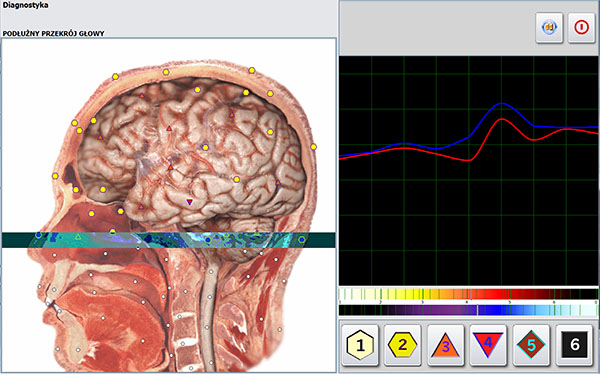The width and height of the screenshot is (600, 374).
Task: Click the blue curve peak on graph
Action: pos(502,103)
